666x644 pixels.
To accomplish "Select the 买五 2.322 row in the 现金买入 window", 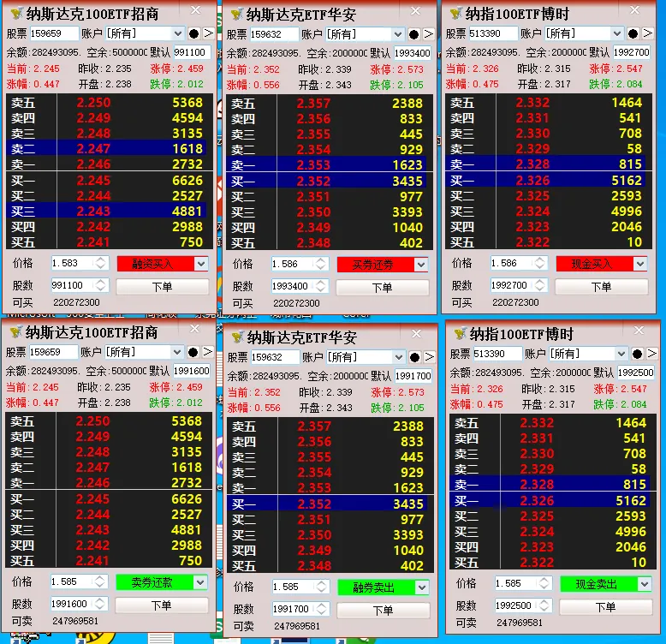I will click(549, 242).
